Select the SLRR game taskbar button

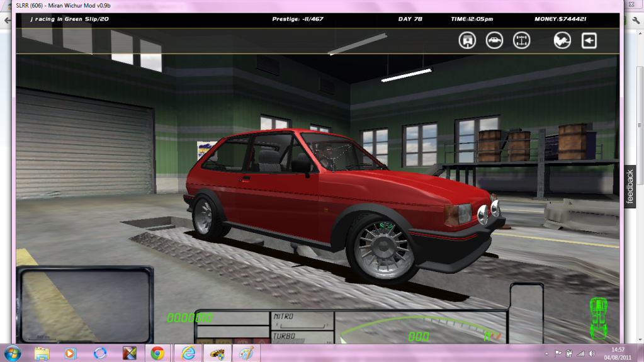[217, 353]
